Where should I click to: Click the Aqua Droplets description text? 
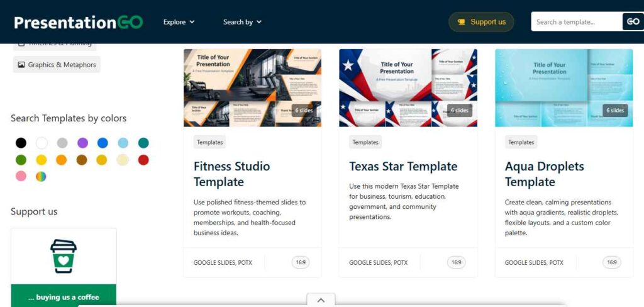[562, 218]
